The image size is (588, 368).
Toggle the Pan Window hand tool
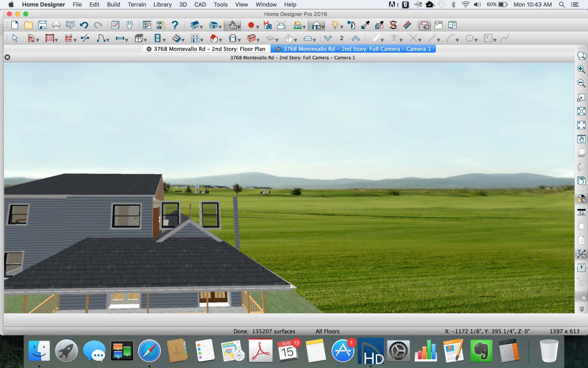pos(581,139)
